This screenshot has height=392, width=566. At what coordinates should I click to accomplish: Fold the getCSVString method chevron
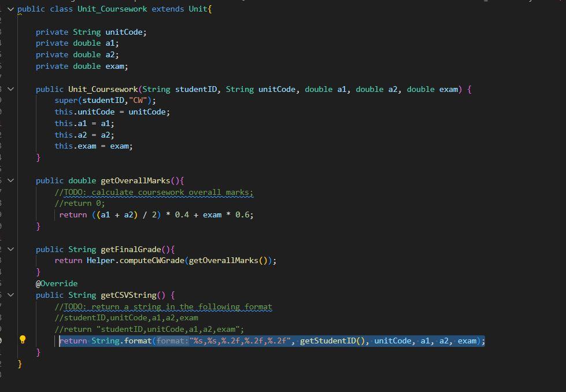pyautogui.click(x=11, y=295)
